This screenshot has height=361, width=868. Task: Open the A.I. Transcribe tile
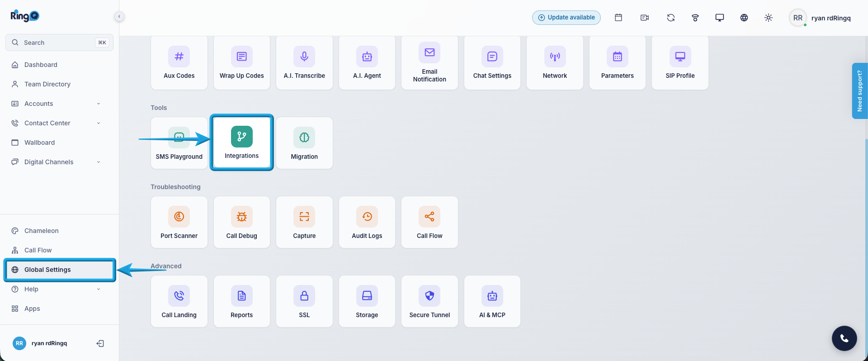[x=304, y=63]
